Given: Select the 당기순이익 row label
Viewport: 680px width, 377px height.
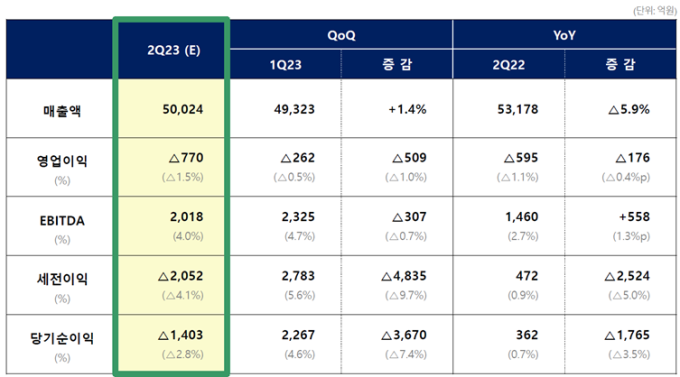Looking at the screenshot, I should 62,338.
